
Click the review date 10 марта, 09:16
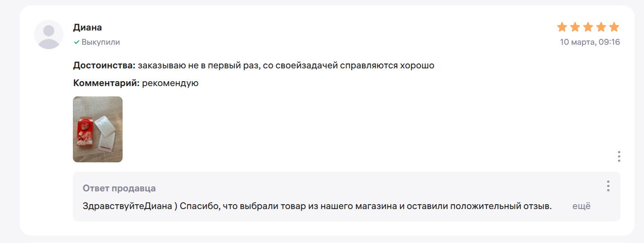(590, 42)
